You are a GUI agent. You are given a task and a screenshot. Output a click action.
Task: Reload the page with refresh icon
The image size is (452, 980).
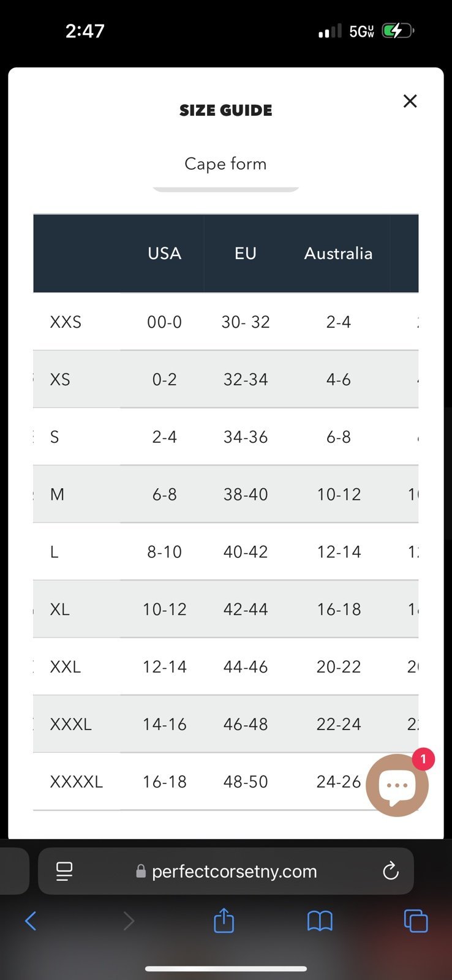[x=391, y=871]
